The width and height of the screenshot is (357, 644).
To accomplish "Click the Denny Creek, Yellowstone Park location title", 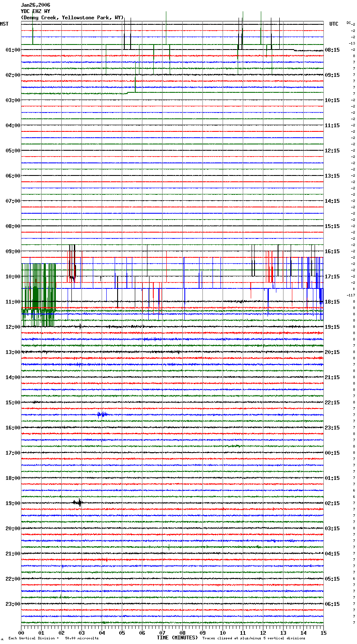I will pyautogui.click(x=72, y=18).
